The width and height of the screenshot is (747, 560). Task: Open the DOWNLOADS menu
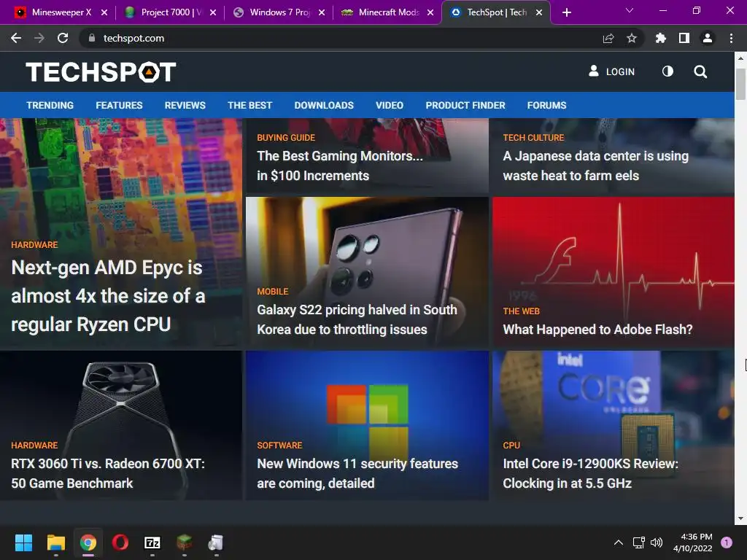[x=324, y=105]
